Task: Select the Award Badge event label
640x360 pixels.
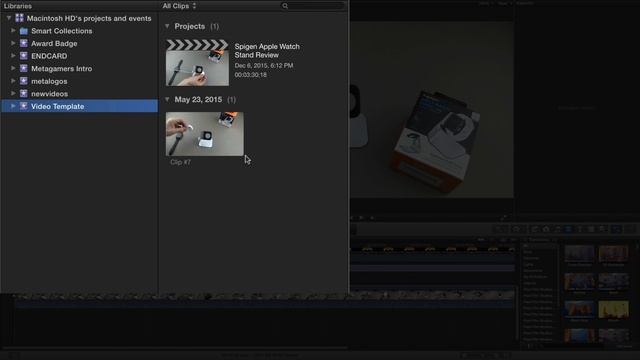Action: click(x=54, y=43)
